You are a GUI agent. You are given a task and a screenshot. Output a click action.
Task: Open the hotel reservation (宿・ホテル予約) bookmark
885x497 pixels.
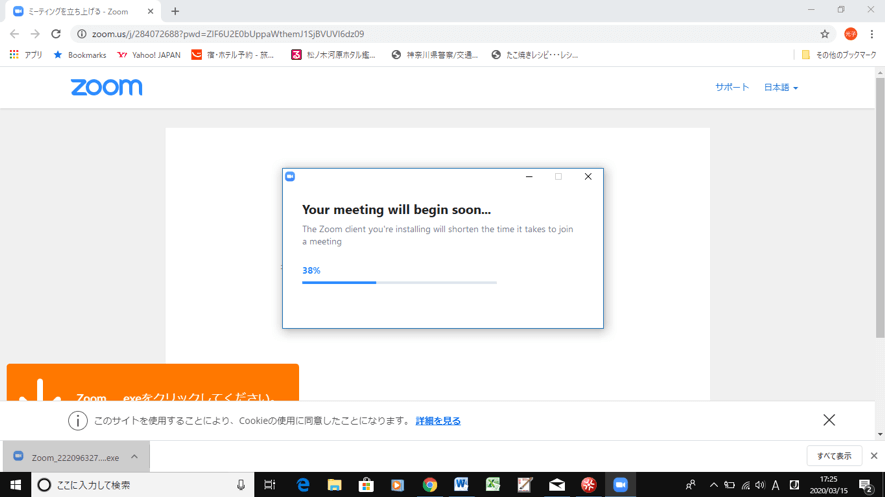(x=233, y=55)
